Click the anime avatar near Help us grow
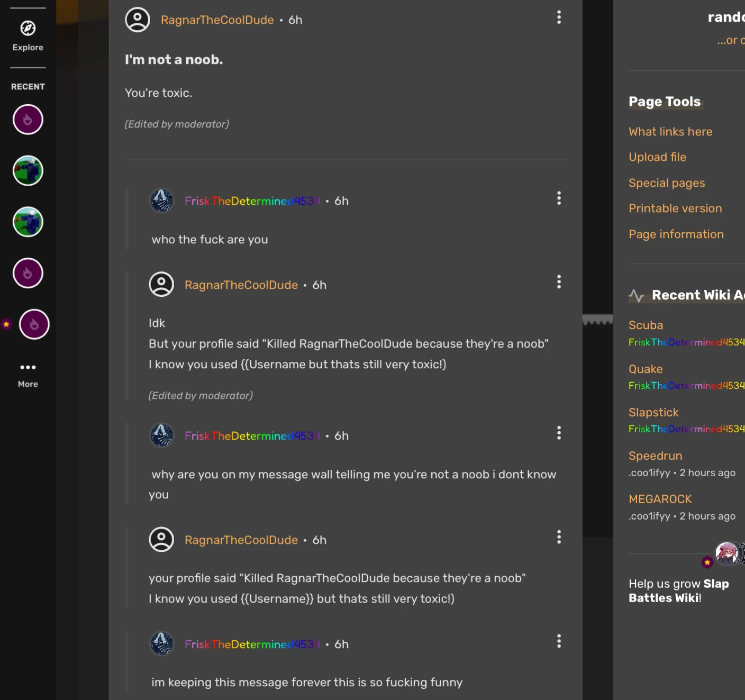Viewport: 745px width, 700px height. [x=727, y=553]
